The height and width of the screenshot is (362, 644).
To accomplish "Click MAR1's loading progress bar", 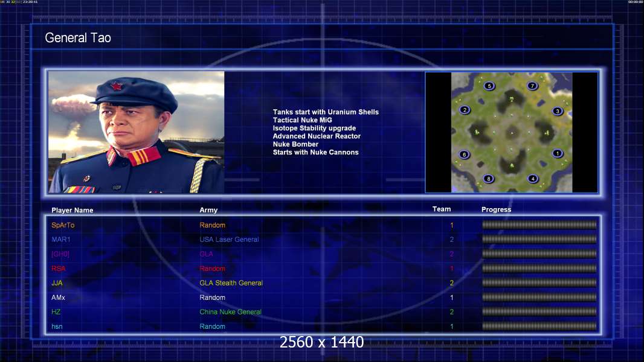I will pos(539,239).
